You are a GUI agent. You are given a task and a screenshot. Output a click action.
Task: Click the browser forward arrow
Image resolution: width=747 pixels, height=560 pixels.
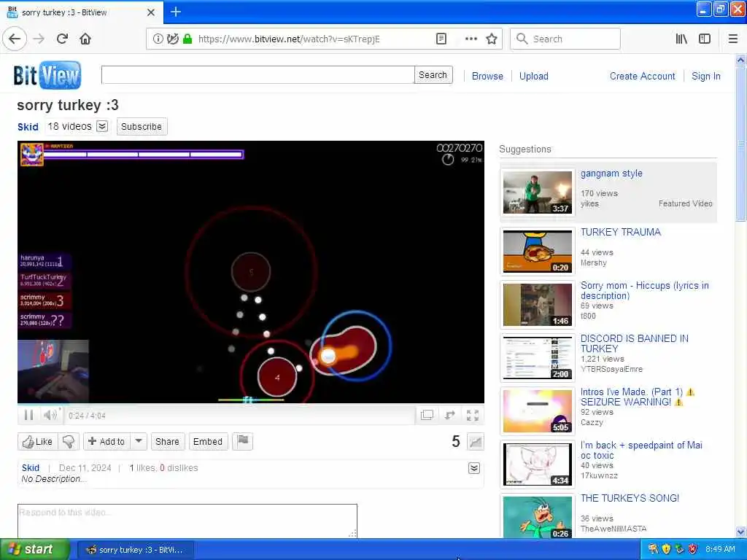pos(39,39)
